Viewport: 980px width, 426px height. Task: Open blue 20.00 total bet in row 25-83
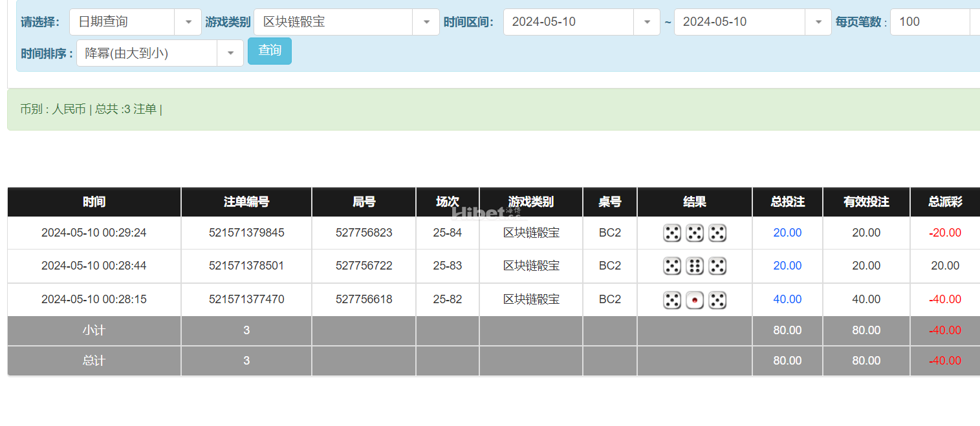(787, 266)
